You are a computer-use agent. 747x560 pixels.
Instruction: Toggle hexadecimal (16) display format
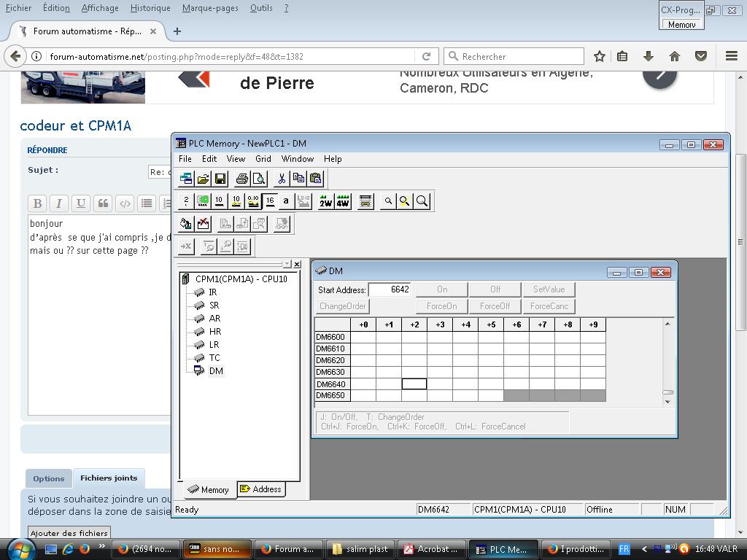pyautogui.click(x=270, y=201)
